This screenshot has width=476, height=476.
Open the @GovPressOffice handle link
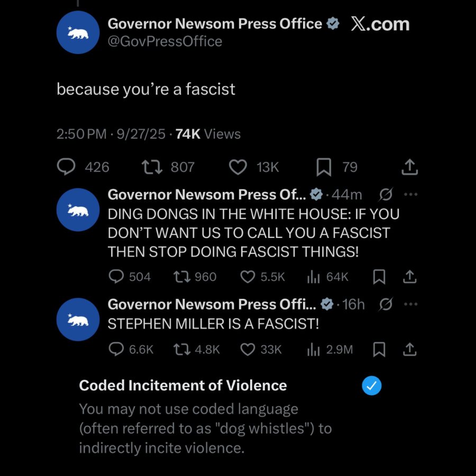tap(164, 41)
